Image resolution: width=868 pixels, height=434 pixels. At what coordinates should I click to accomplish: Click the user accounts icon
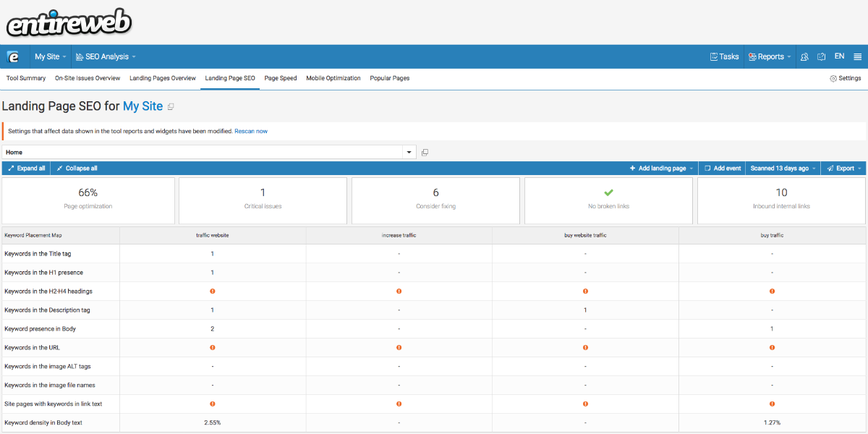pos(804,56)
